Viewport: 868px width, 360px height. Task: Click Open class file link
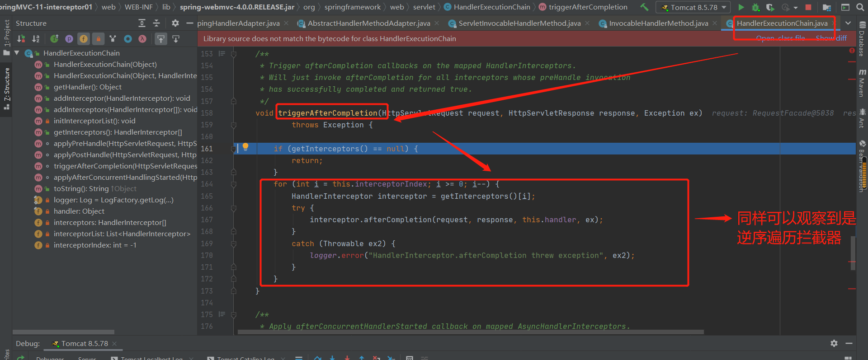(781, 38)
